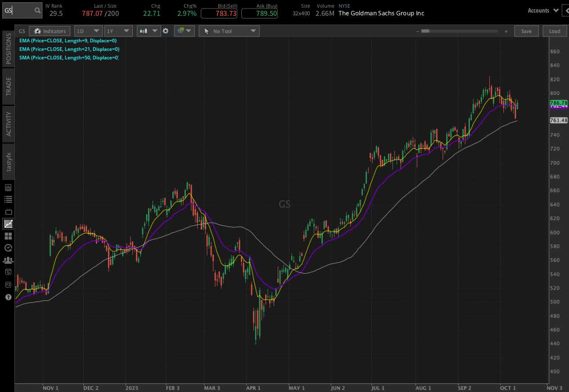Viewport: 569px width, 392px height.
Task: Open the Accounts dropdown
Action: pos(543,10)
